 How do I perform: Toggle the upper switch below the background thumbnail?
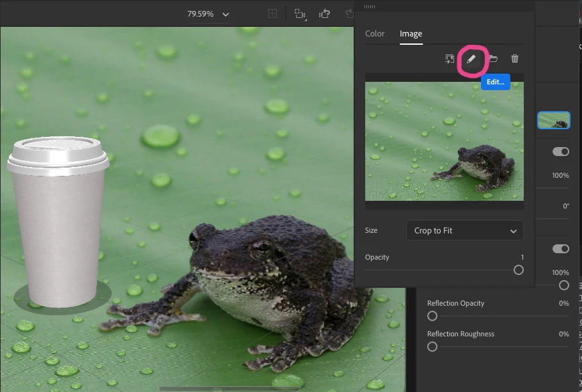pos(560,152)
